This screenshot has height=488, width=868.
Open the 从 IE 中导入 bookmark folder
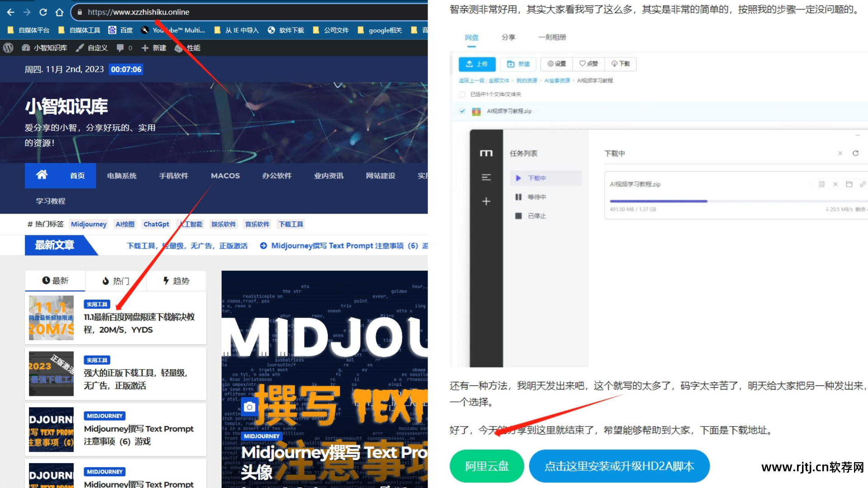pos(236,30)
